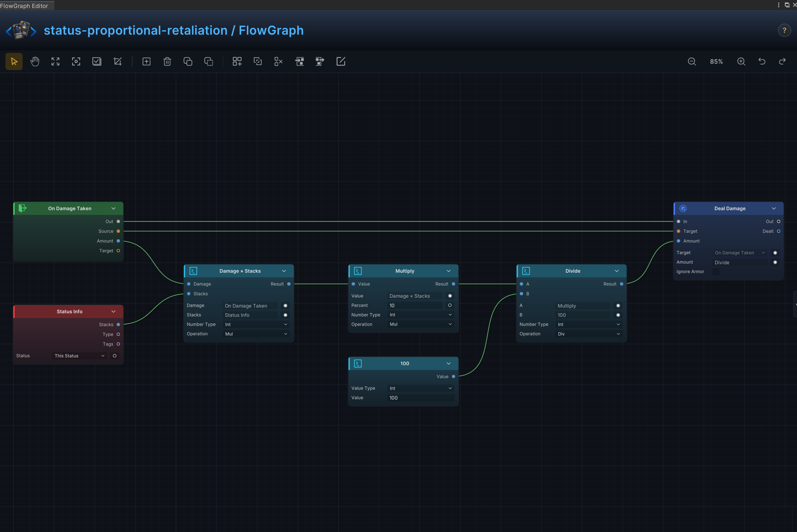Toggle the Target field port in Deal Damage
Screen dimensions: 797x532
pos(775,253)
